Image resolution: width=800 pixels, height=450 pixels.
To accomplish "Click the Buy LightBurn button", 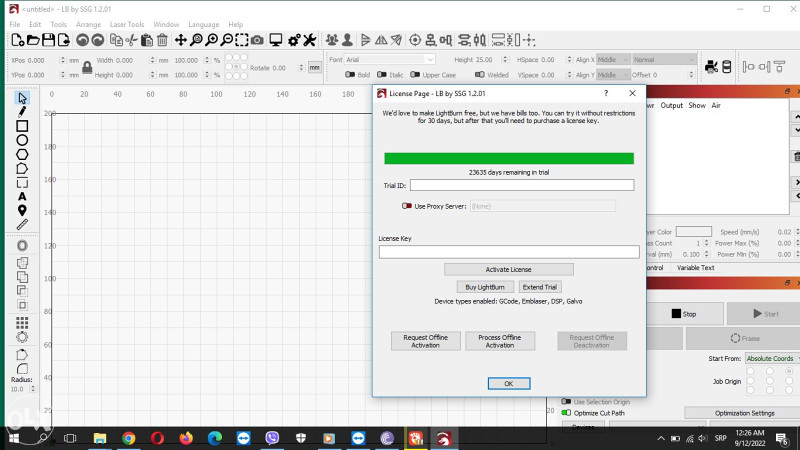I will point(485,287).
